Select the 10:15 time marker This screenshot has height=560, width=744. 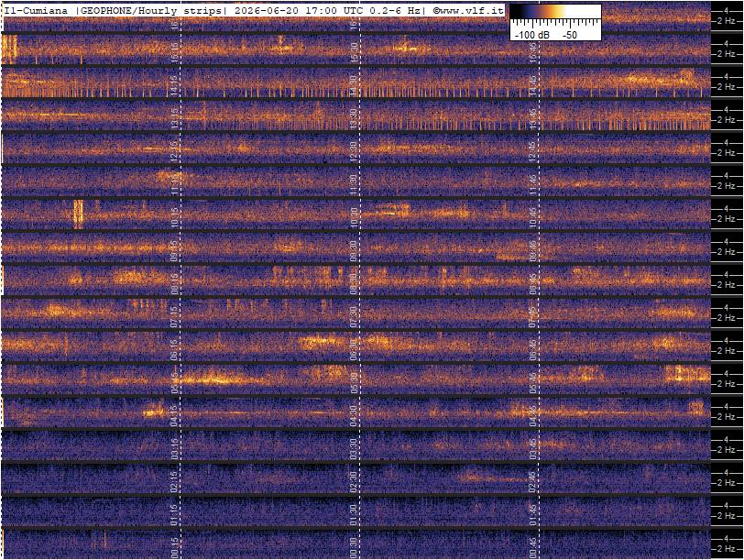point(174,218)
